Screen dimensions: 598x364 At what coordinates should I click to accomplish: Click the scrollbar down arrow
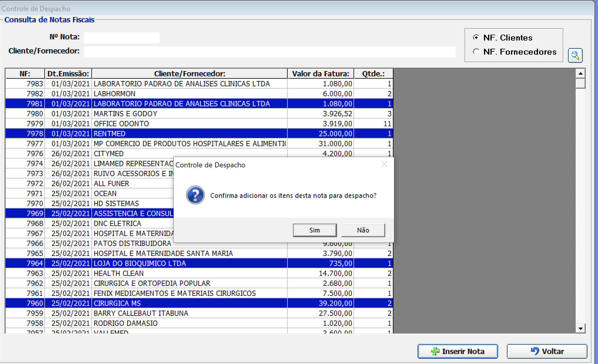(x=580, y=328)
